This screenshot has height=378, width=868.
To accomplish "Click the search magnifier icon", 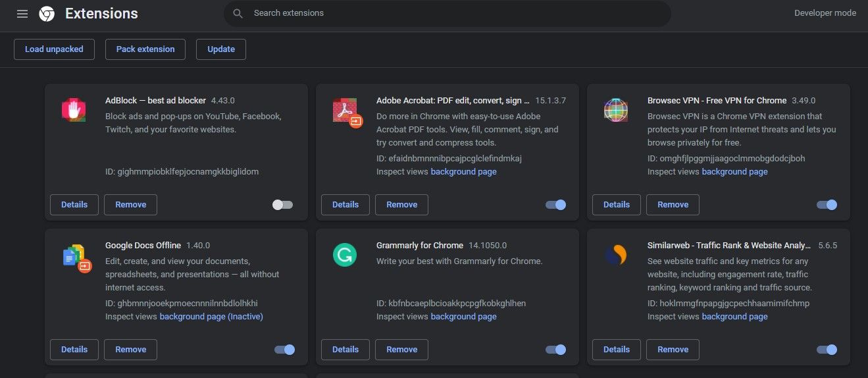I will click(x=238, y=13).
